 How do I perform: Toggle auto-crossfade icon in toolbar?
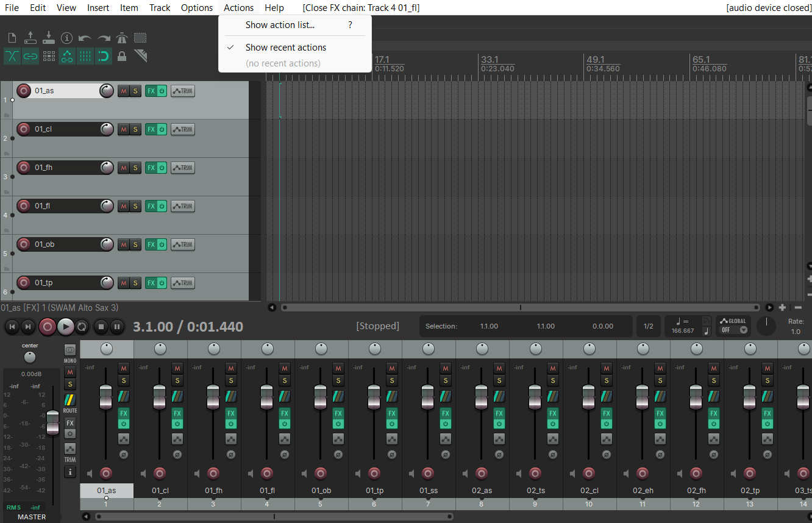click(12, 56)
